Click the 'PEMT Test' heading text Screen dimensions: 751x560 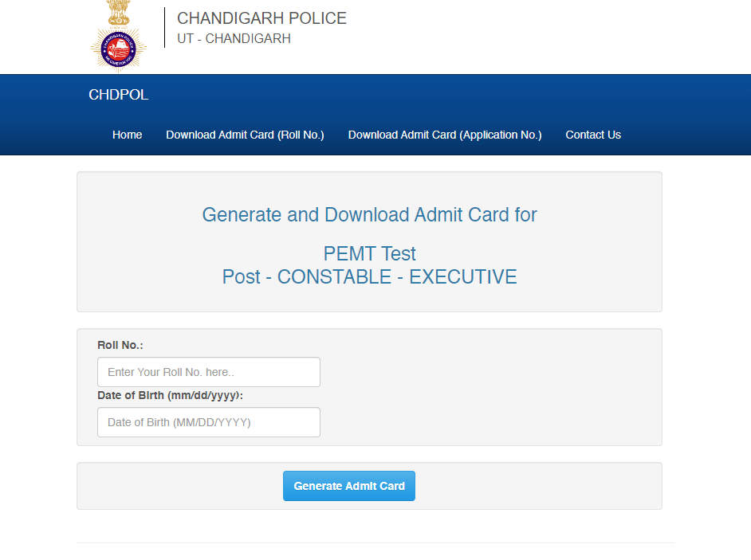369,253
